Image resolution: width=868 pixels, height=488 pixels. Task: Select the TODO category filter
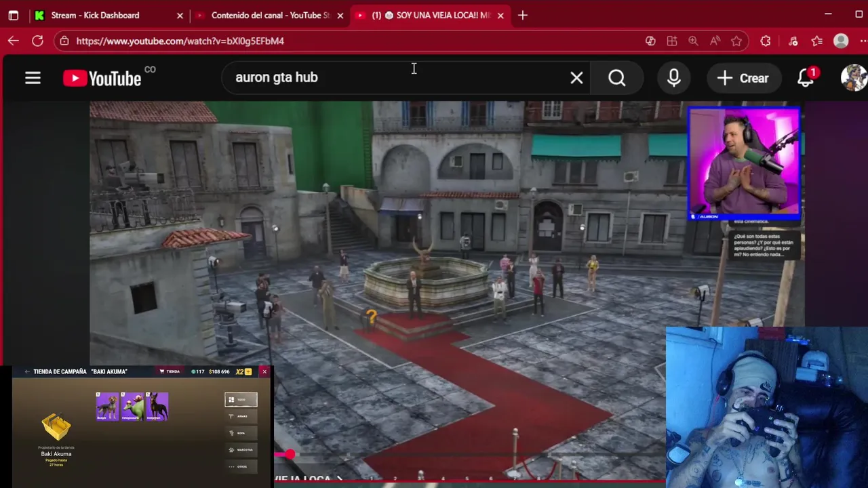pyautogui.click(x=241, y=400)
